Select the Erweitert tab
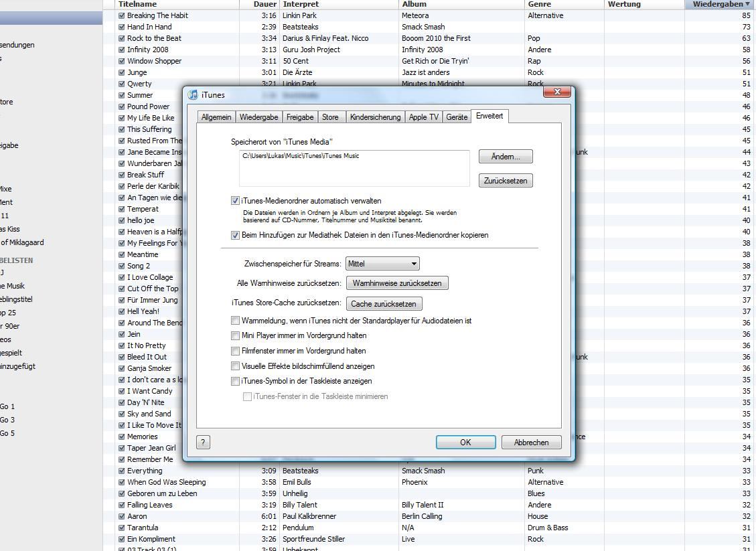This screenshot has width=756, height=551. (x=489, y=116)
